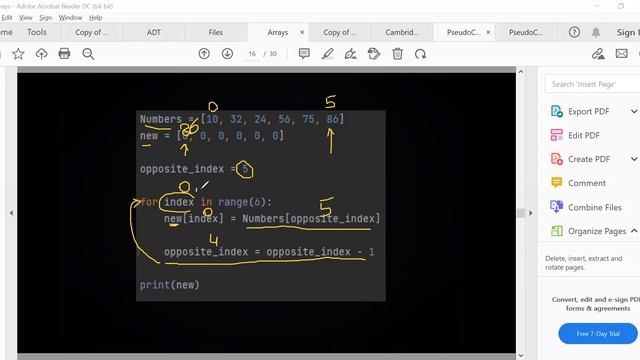The width and height of the screenshot is (640, 360).
Task: Select the highlighter pen tool
Action: click(x=327, y=53)
